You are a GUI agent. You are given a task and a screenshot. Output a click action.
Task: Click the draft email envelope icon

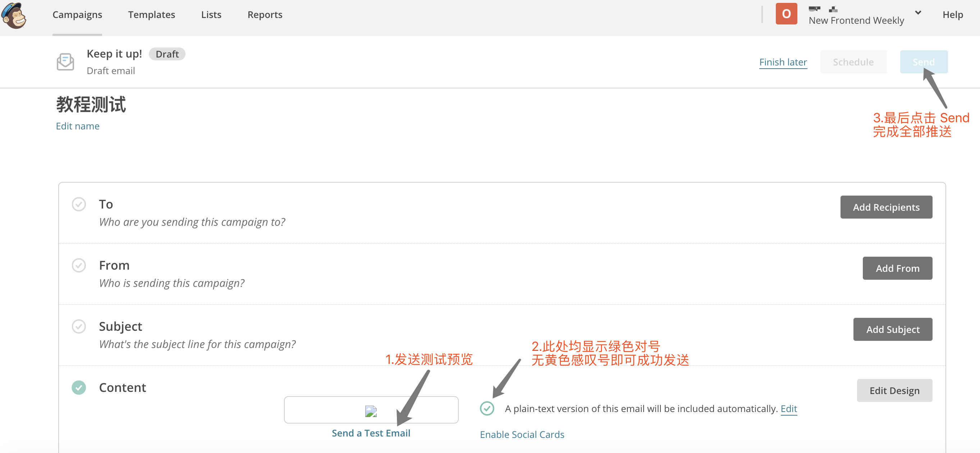tap(65, 61)
